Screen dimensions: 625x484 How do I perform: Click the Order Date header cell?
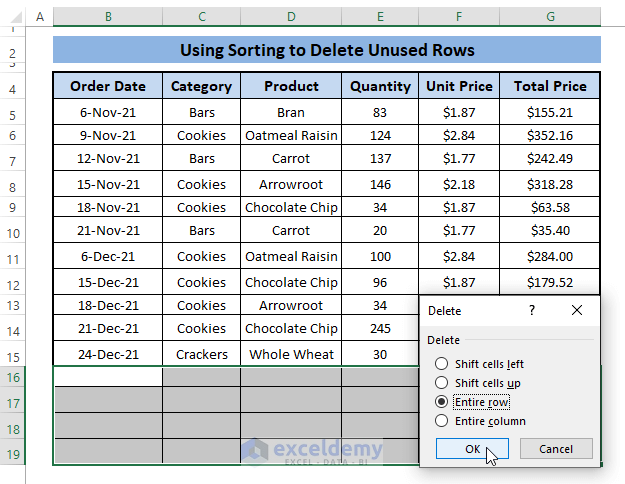pyautogui.click(x=108, y=86)
